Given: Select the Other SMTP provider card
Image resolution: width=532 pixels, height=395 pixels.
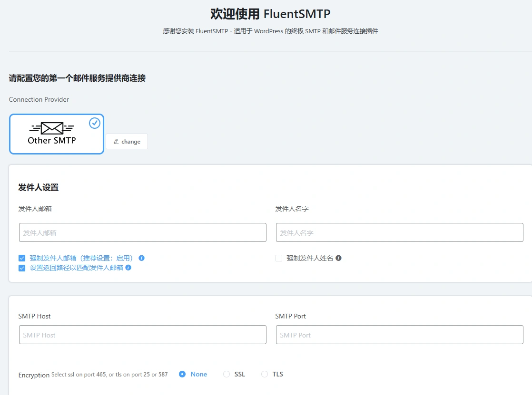Looking at the screenshot, I should coord(56,134).
